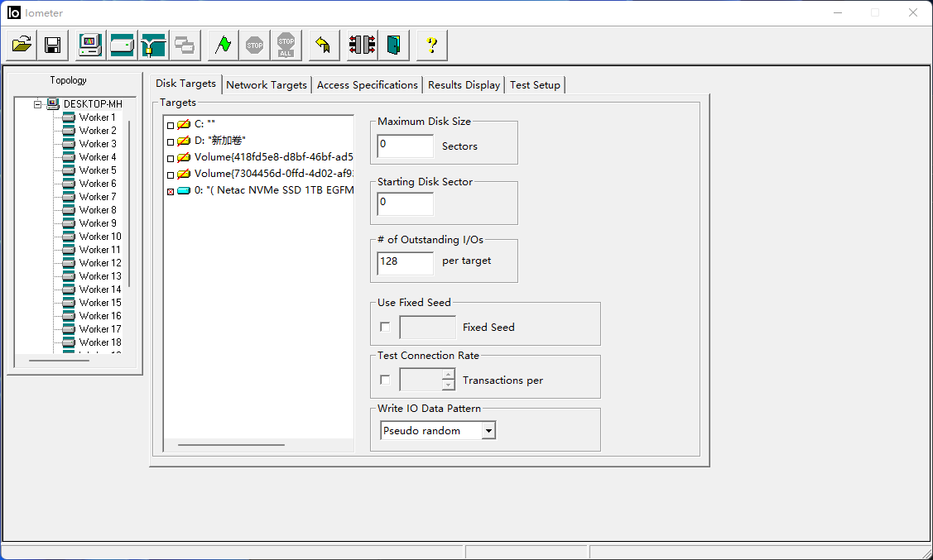Click Worker 14 disk icon
Image resolution: width=933 pixels, height=560 pixels.
click(69, 290)
